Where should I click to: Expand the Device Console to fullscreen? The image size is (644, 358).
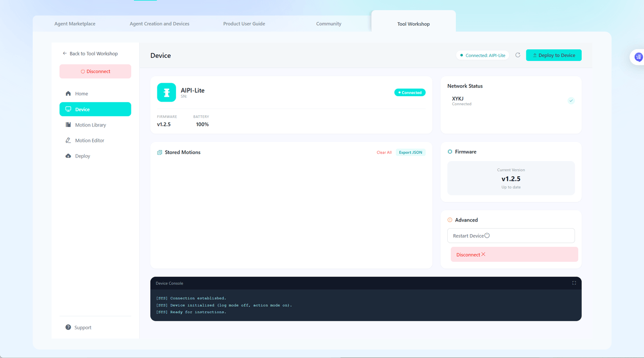(574, 283)
